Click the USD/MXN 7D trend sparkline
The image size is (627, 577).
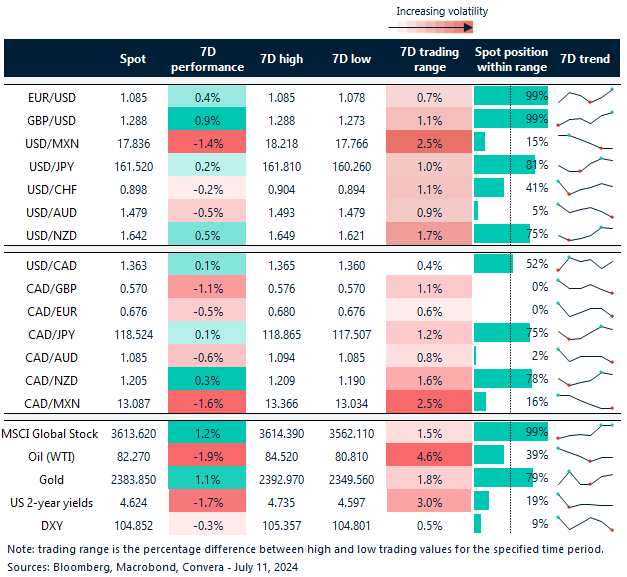[x=585, y=141]
